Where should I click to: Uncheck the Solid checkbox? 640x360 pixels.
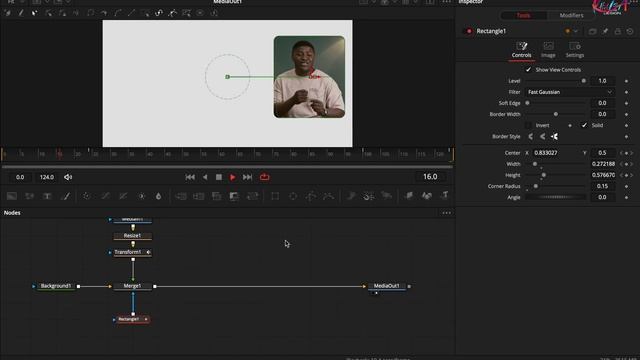pyautogui.click(x=584, y=125)
